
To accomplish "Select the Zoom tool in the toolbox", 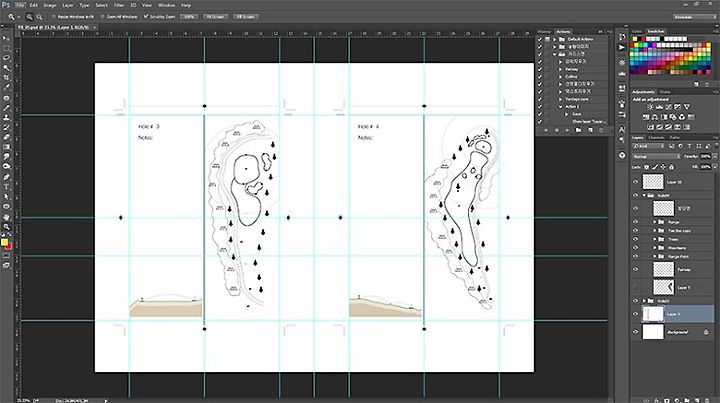I will coord(6,226).
